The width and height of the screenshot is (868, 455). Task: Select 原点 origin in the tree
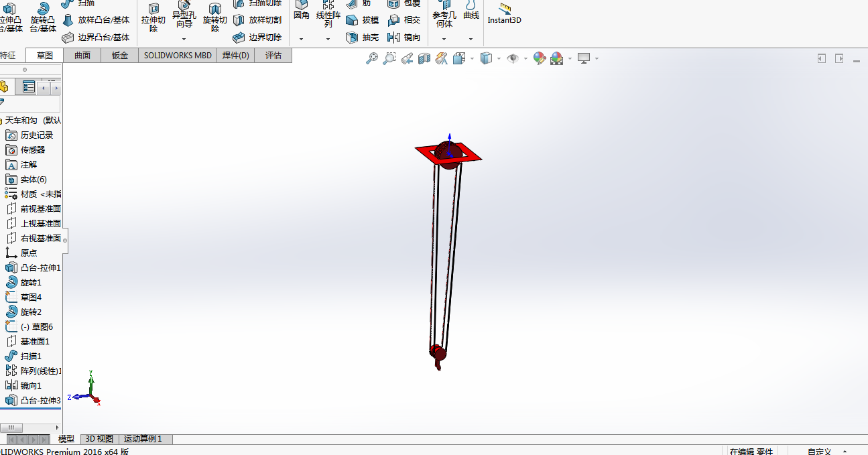click(21, 253)
